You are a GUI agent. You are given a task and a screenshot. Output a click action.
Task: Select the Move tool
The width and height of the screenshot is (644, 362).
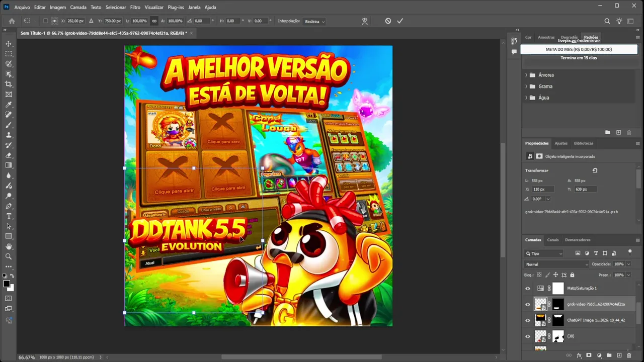click(9, 44)
